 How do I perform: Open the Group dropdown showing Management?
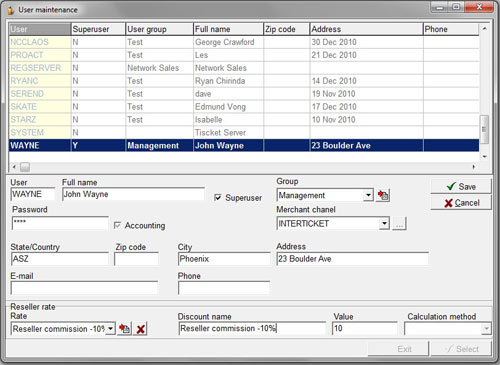pyautogui.click(x=368, y=195)
